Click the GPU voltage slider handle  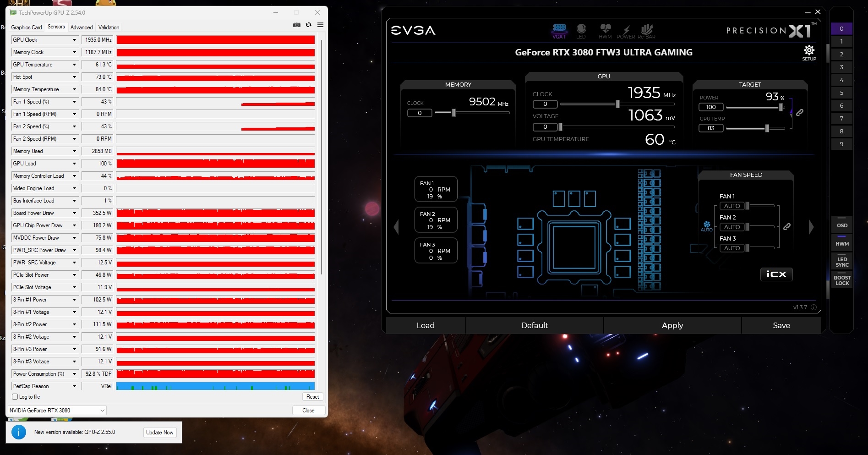(x=560, y=127)
